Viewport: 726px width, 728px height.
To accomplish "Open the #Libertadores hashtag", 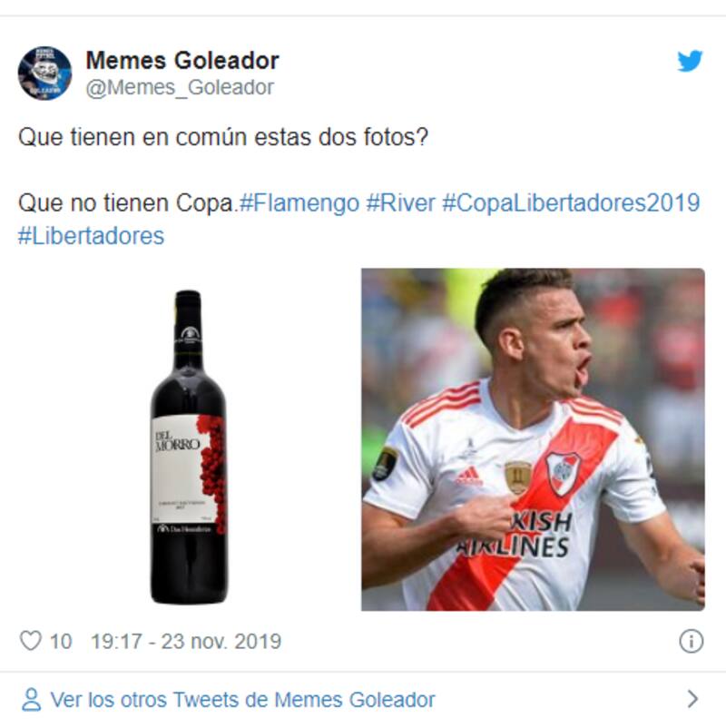I will coord(91,236).
